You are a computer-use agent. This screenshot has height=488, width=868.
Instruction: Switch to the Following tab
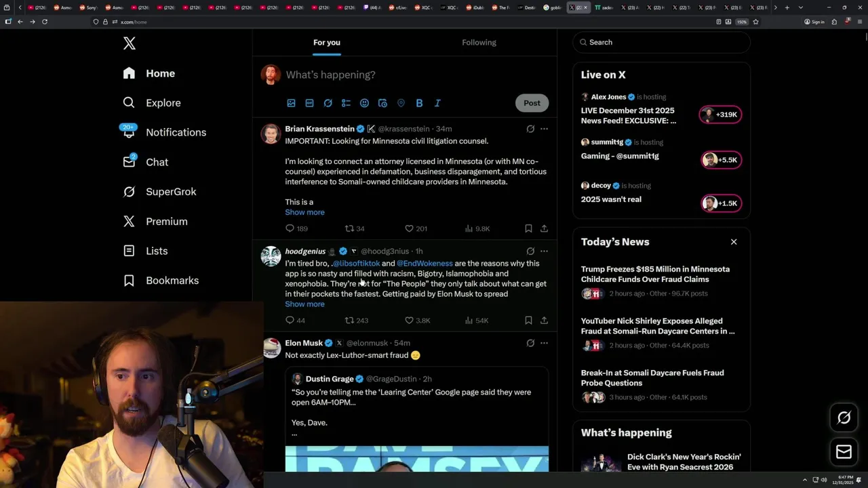479,42
